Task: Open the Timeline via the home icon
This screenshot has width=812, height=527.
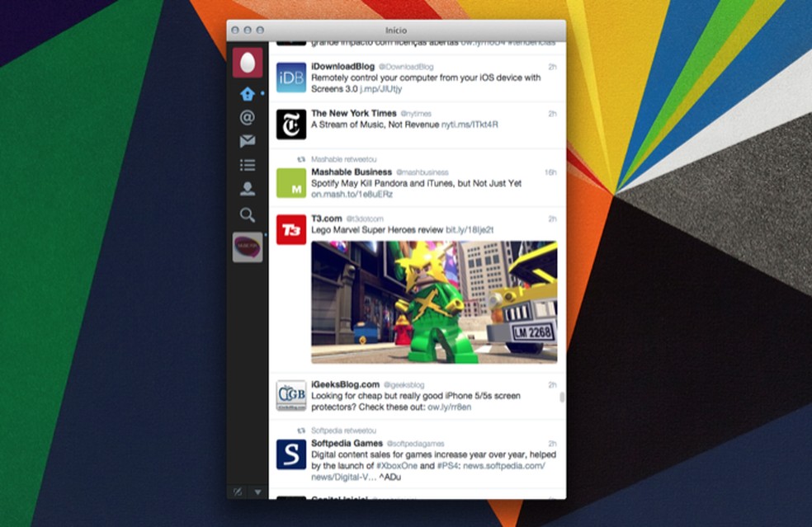Action: (x=247, y=93)
